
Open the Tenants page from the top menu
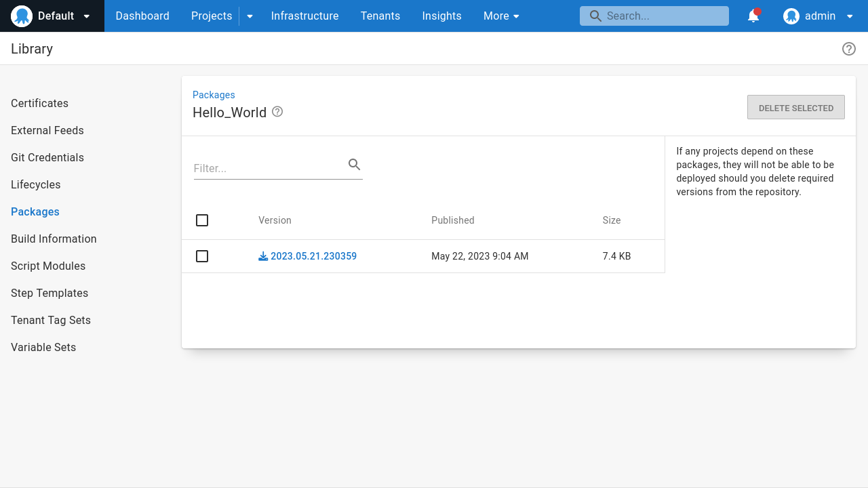380,16
